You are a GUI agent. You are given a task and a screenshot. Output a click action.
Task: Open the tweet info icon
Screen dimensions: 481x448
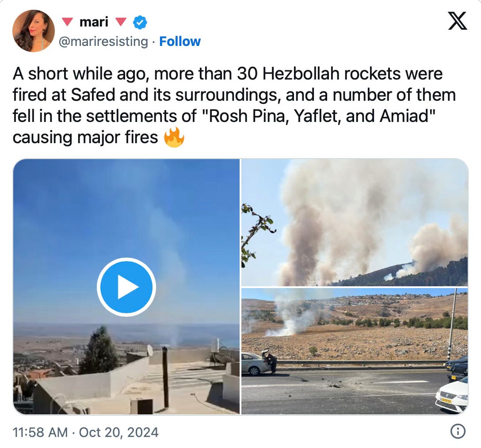tap(458, 432)
